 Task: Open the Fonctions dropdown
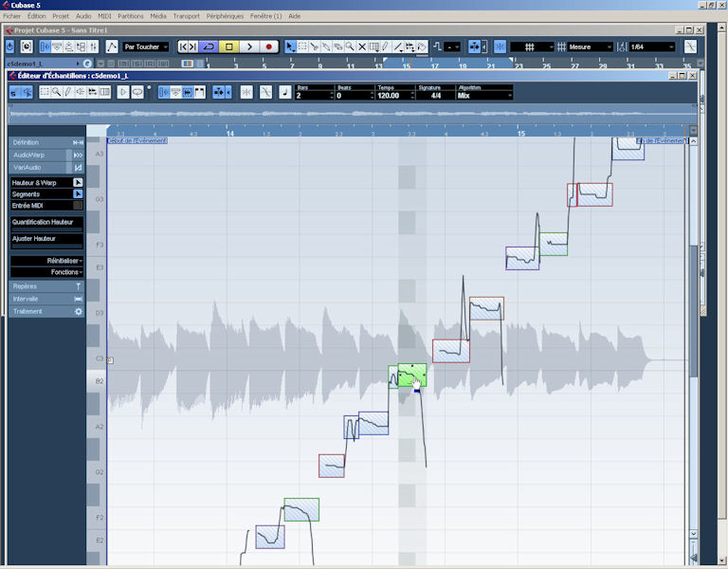click(46, 272)
